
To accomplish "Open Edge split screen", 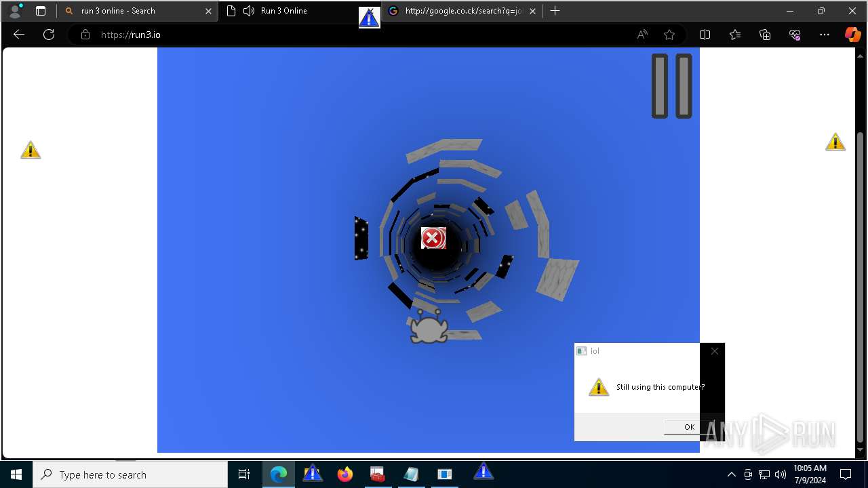I will click(x=705, y=35).
